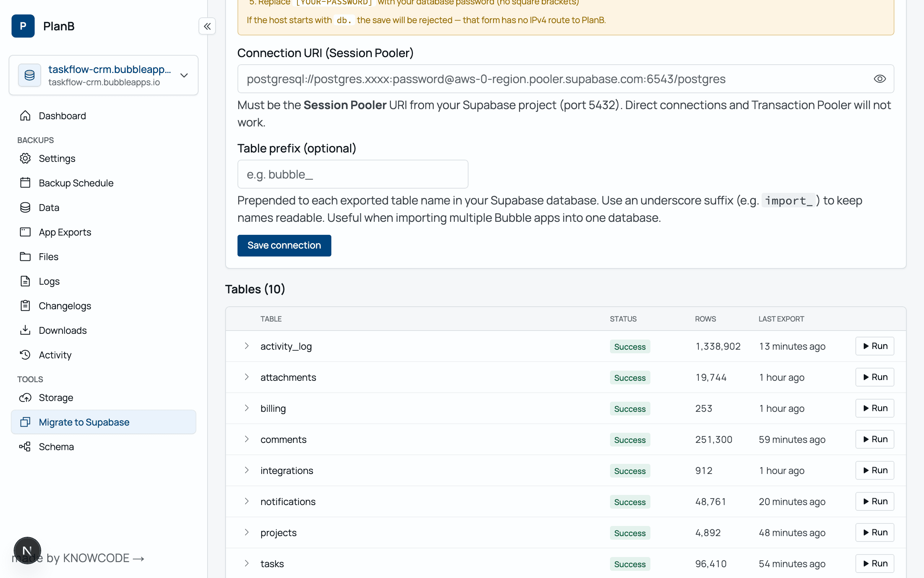Image resolution: width=924 pixels, height=578 pixels.
Task: Click the Data database icon
Action: point(25,207)
